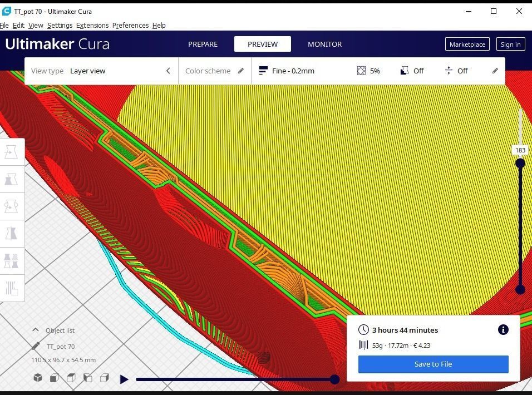This screenshot has width=532, height=395.
Task: Open the Edit menu
Action: (18, 26)
